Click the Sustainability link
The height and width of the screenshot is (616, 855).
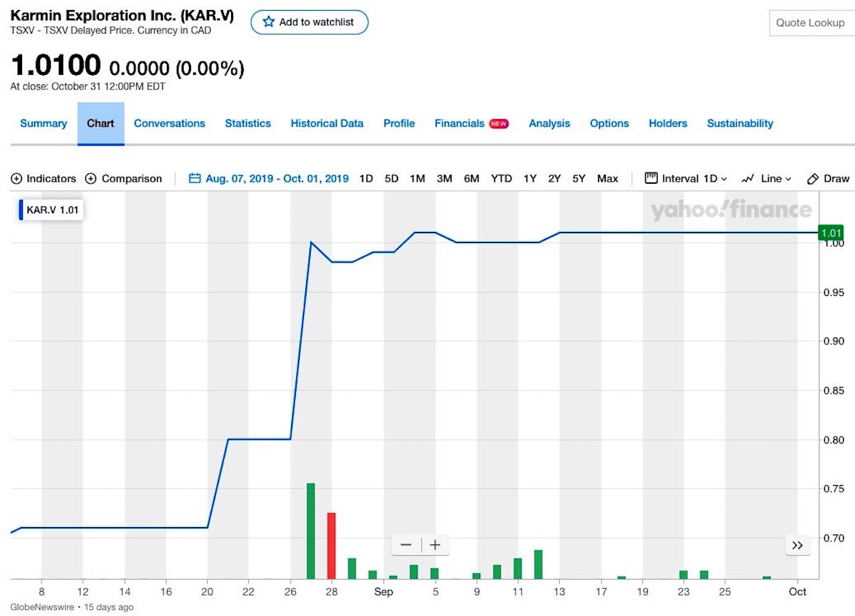point(740,124)
